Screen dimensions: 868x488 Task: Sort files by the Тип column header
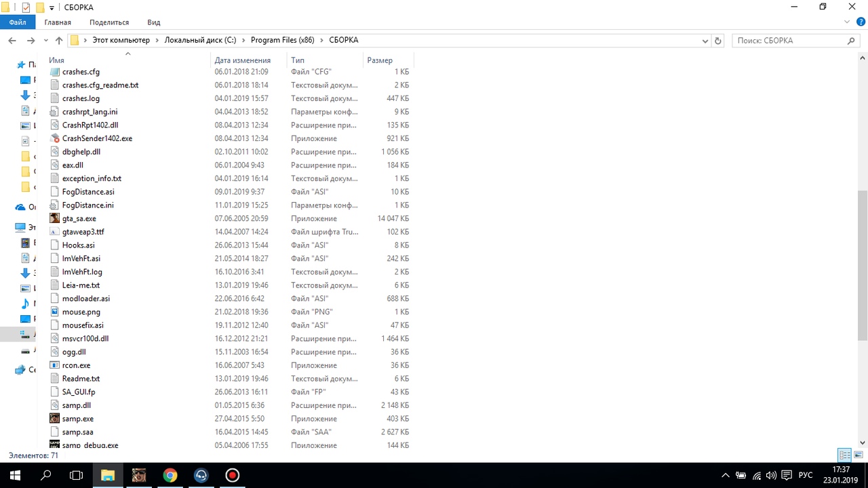point(298,60)
